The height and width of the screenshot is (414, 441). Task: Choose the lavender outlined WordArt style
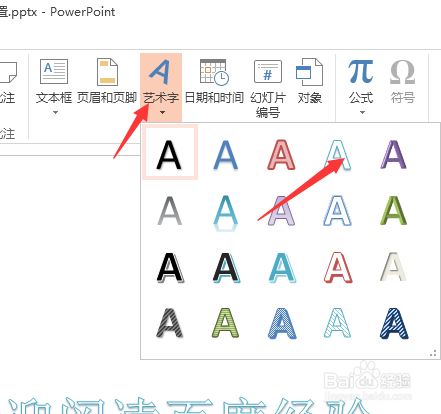click(282, 211)
